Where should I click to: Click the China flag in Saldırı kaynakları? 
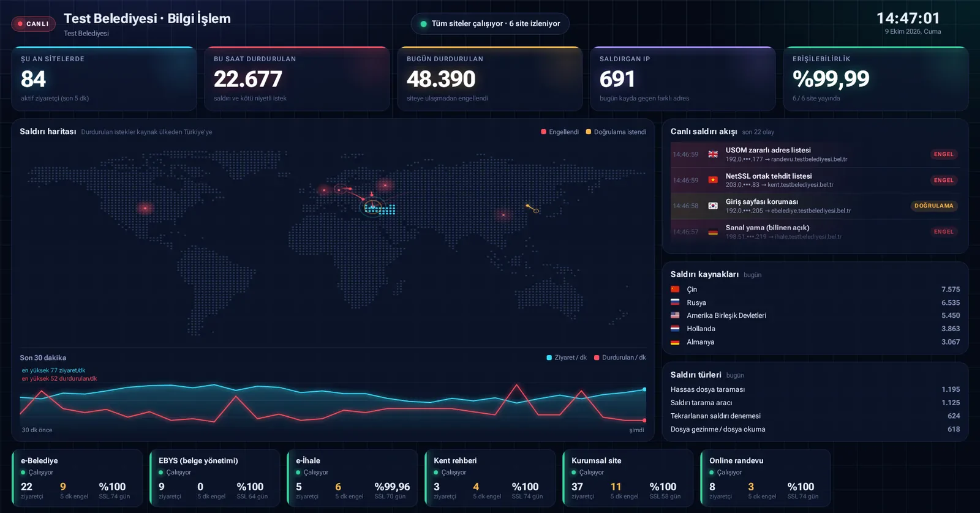click(x=675, y=290)
